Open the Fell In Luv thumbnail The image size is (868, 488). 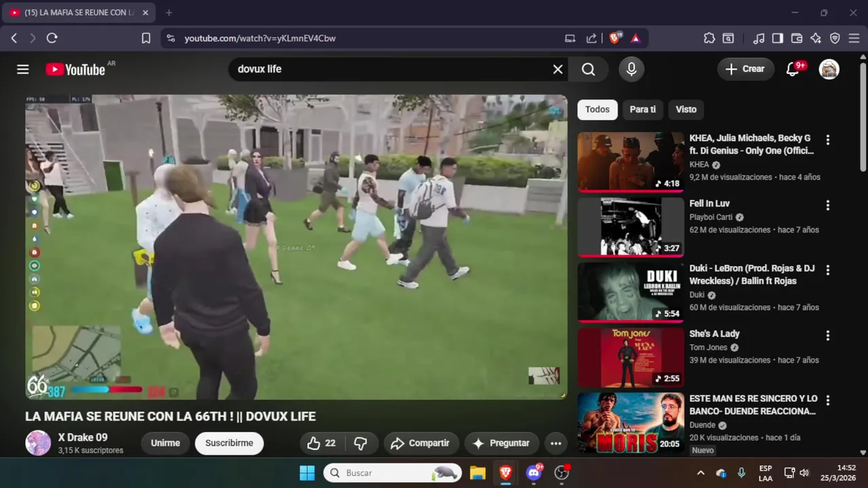click(631, 227)
